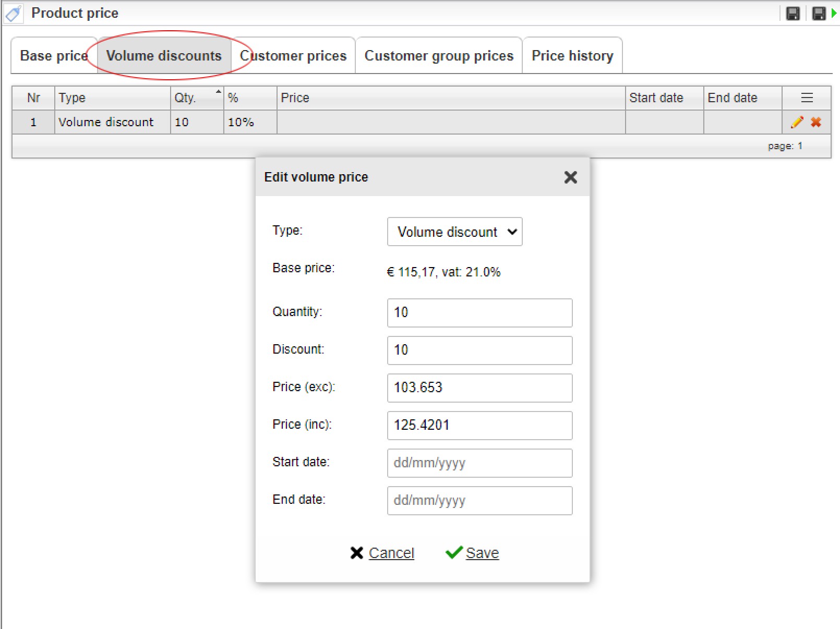Viewport: 840px width, 629px height.
Task: Click into the Quantity input field
Action: click(x=479, y=313)
